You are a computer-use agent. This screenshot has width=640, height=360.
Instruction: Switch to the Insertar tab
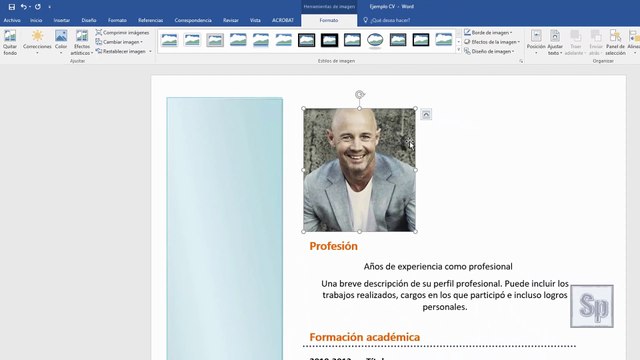click(x=62, y=20)
